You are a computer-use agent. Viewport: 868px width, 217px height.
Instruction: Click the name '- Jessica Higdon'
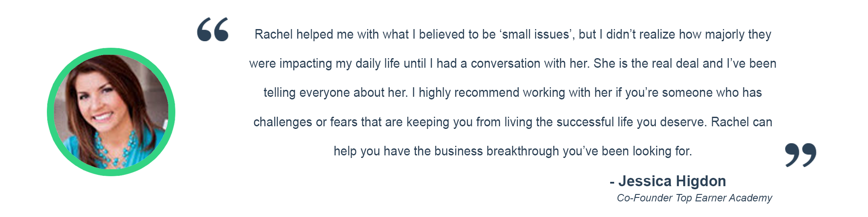point(668,181)
